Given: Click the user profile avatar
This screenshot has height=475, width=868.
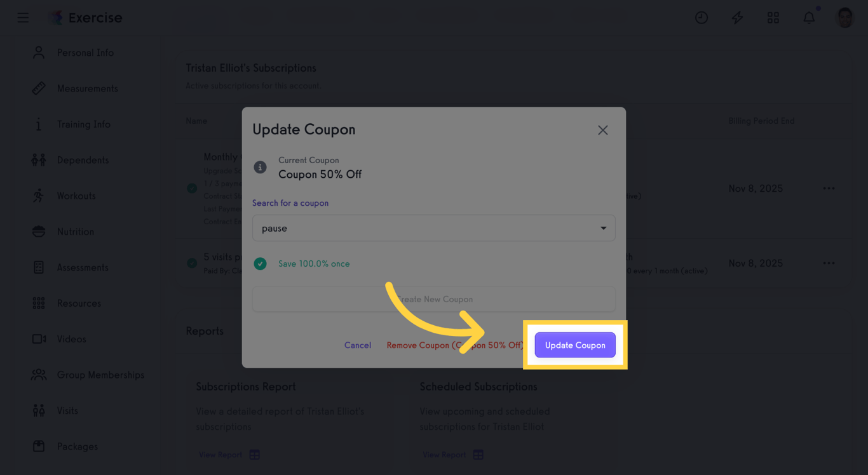Looking at the screenshot, I should tap(844, 17).
